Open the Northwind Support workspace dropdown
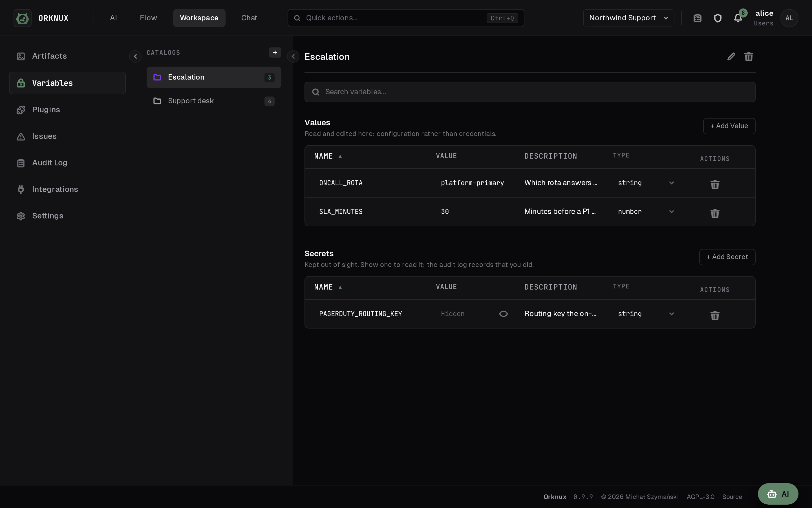812x508 pixels. click(x=628, y=18)
